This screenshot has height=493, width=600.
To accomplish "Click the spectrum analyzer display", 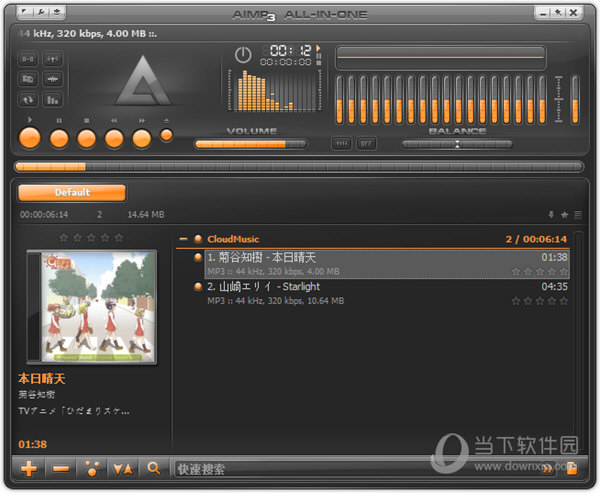I will (275, 90).
